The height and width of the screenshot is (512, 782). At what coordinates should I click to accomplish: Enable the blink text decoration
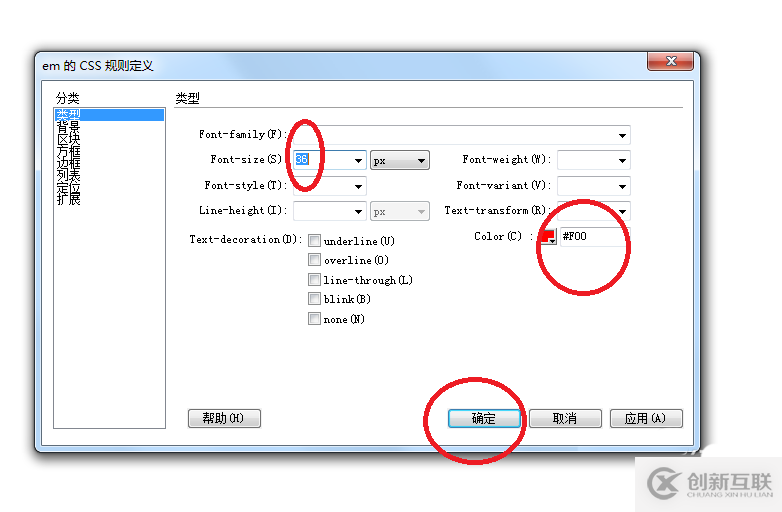coord(314,299)
